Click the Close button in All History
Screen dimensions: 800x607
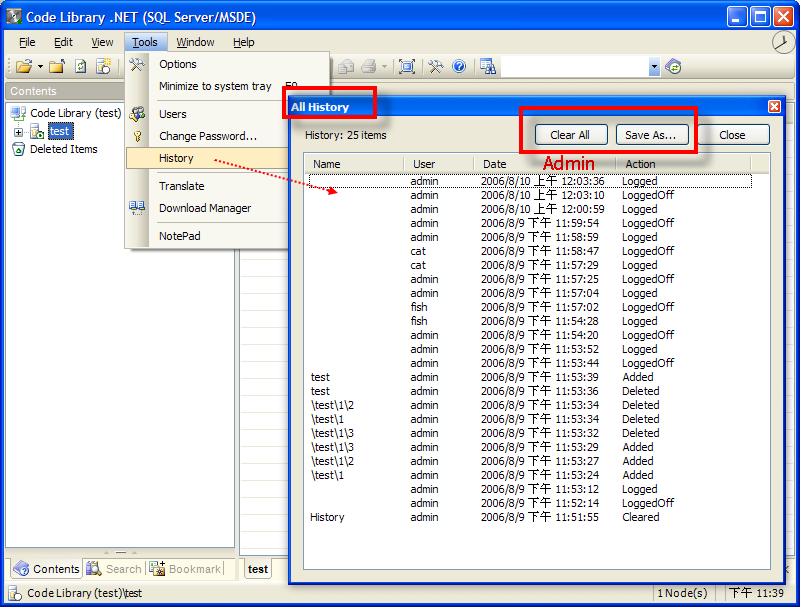732,135
